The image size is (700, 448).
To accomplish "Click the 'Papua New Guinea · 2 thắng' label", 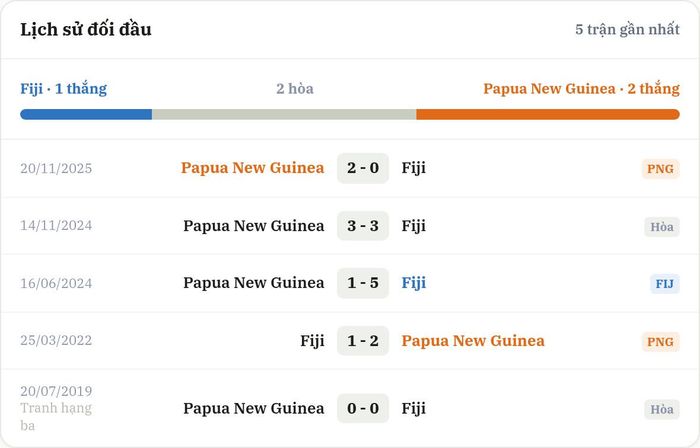I will (581, 88).
